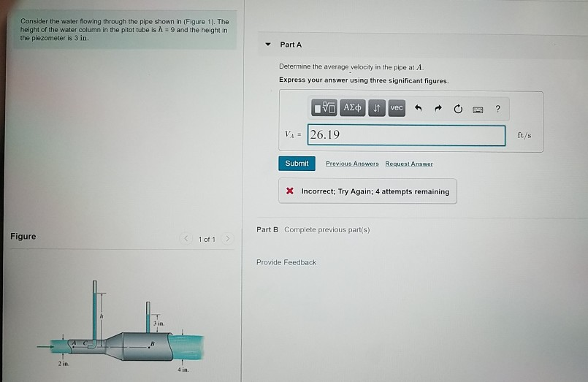Image resolution: width=588 pixels, height=382 pixels.
Task: Click 'Express your answer using three significant figures'
Action: [364, 80]
